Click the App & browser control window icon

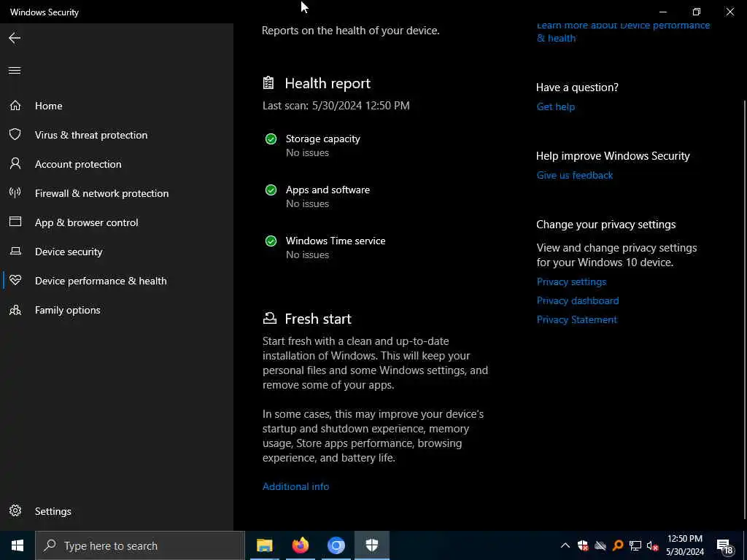(x=15, y=222)
